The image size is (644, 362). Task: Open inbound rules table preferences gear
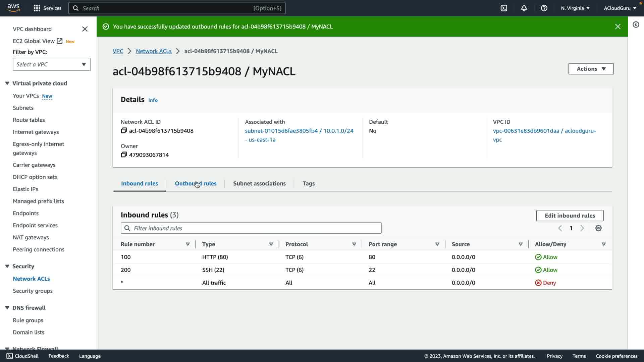click(598, 228)
